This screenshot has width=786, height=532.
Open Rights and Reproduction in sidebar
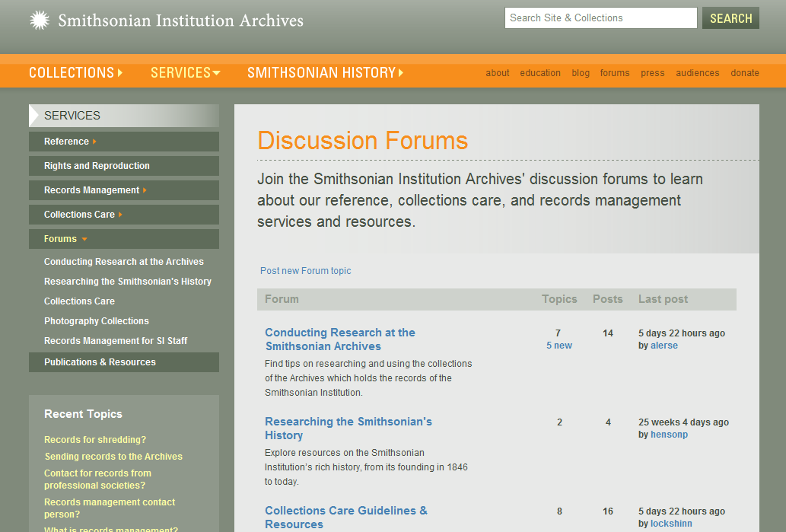pyautogui.click(x=97, y=166)
